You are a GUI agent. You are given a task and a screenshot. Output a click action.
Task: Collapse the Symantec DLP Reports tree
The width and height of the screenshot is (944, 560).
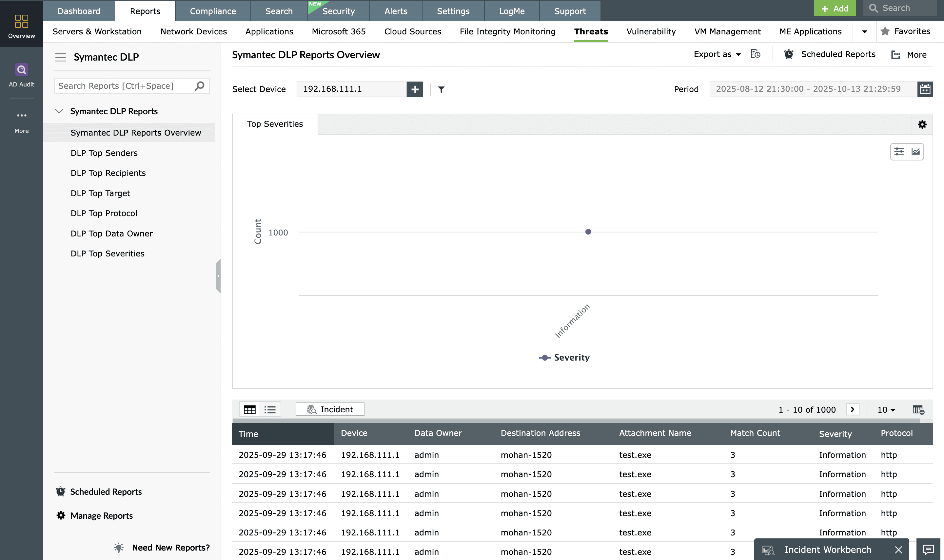click(59, 111)
